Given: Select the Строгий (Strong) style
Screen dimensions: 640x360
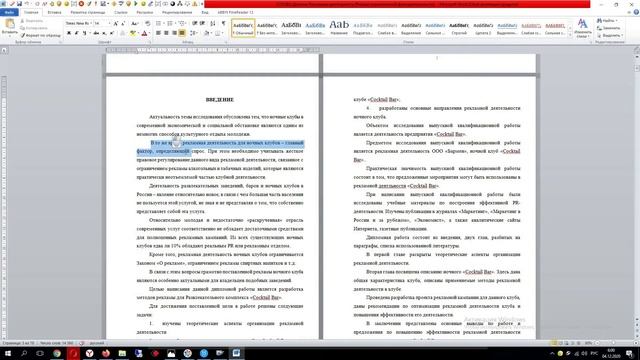Looking at the screenshot, I should (x=459, y=28).
